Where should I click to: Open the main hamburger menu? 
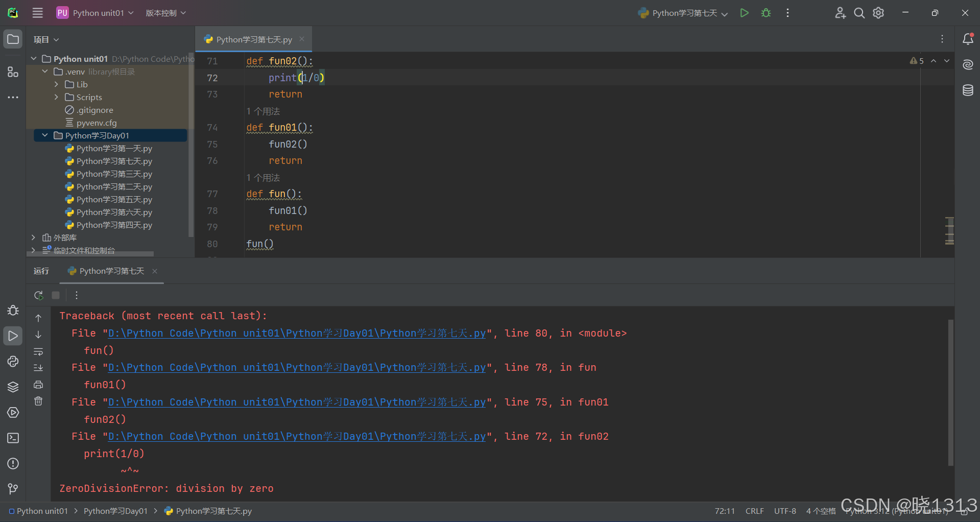37,13
